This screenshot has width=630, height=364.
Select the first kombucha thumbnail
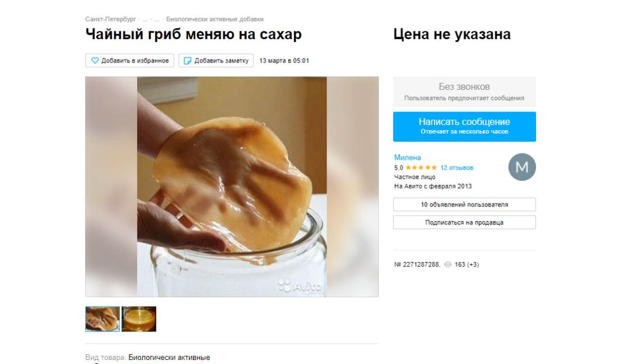pyautogui.click(x=103, y=319)
